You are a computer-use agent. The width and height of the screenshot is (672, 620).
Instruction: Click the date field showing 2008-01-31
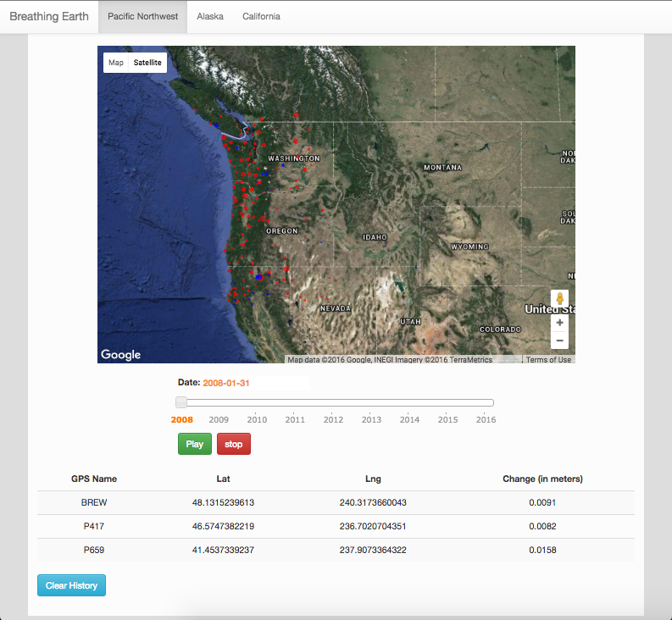[255, 383]
